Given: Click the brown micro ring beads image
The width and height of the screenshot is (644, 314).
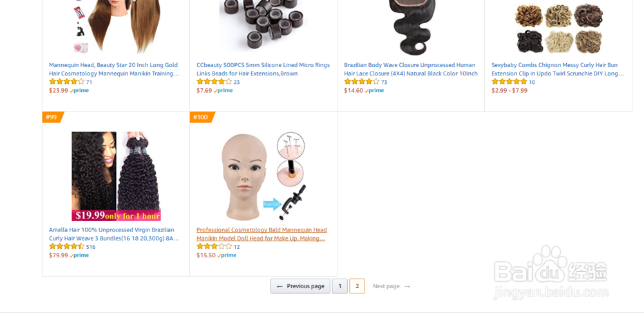Looking at the screenshot, I should click(x=263, y=26).
